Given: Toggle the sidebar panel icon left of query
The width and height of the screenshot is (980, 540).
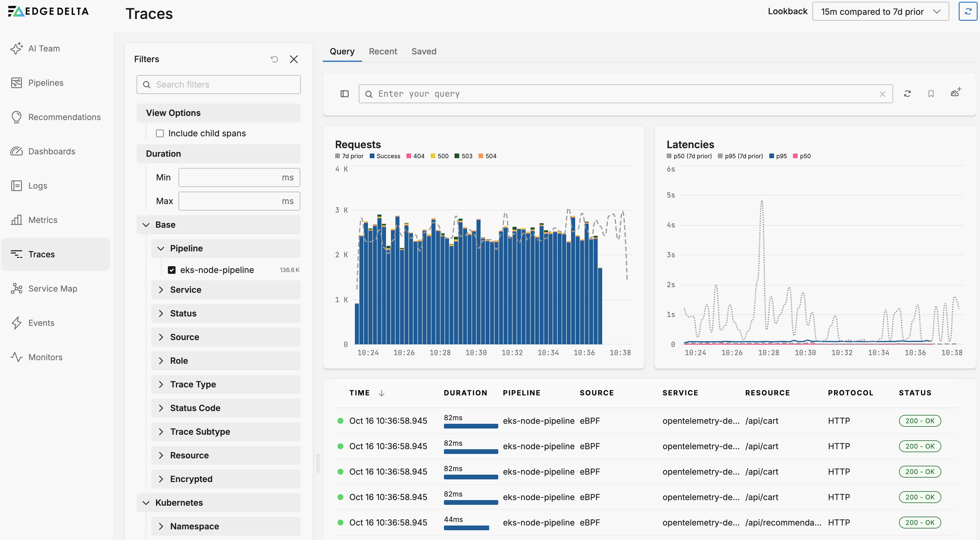Looking at the screenshot, I should pos(344,94).
